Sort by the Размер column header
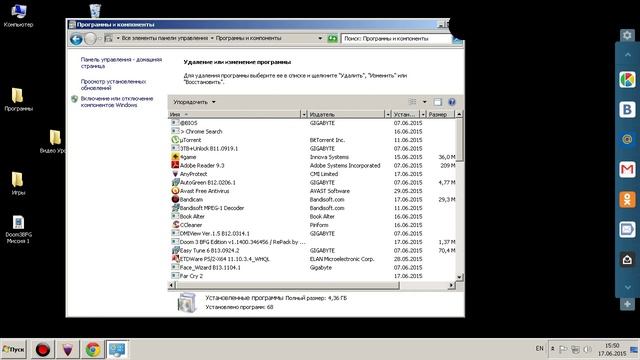 click(x=441, y=114)
